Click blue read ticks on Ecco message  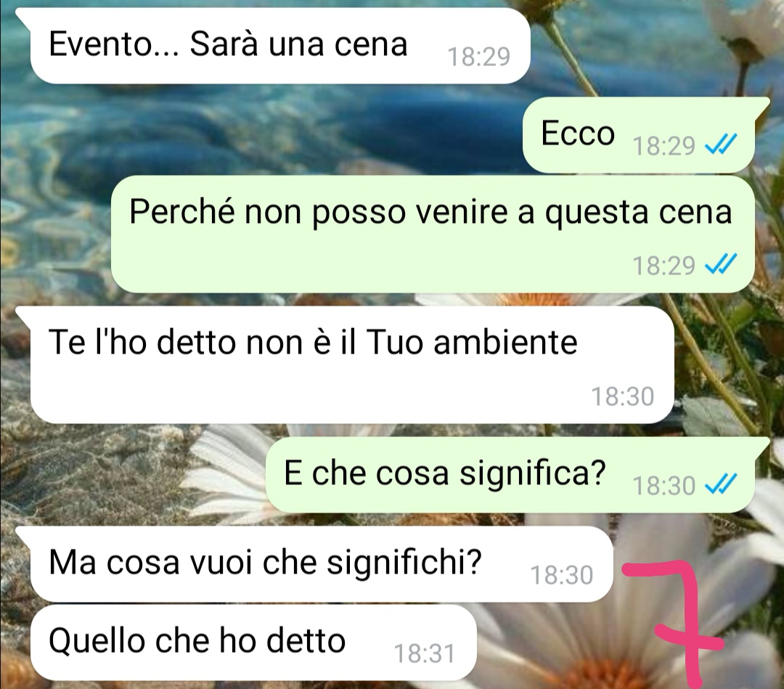[721, 145]
